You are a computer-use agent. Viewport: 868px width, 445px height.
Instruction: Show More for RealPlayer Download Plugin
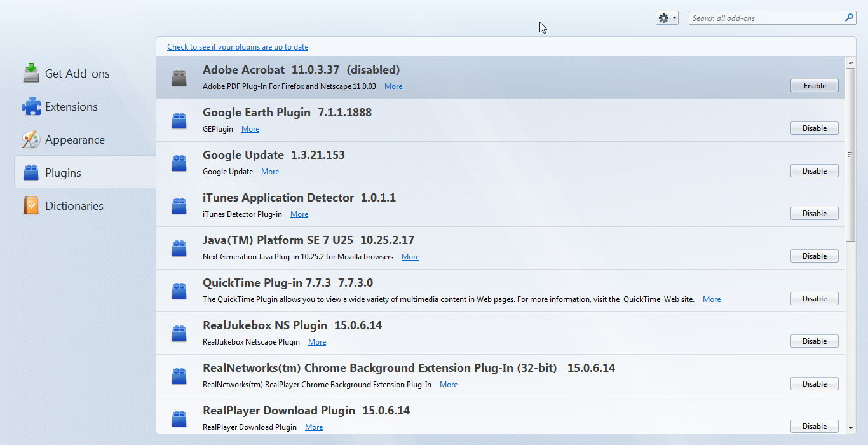(x=314, y=427)
